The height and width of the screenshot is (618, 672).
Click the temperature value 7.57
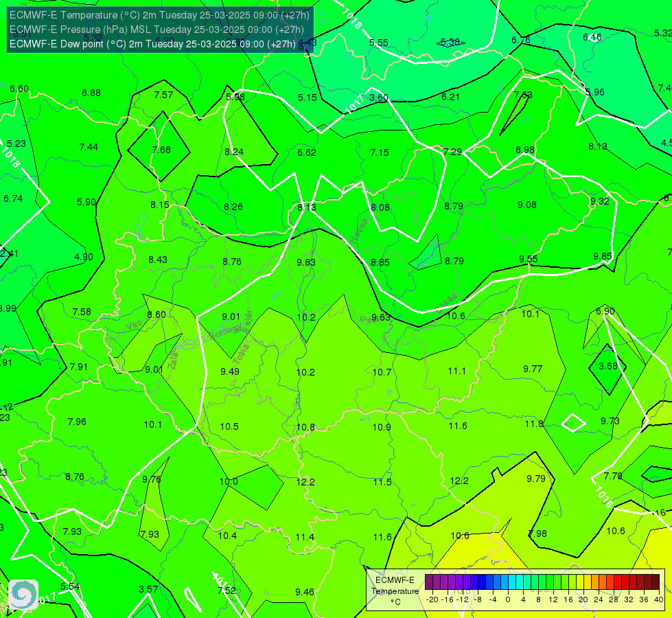(164, 95)
